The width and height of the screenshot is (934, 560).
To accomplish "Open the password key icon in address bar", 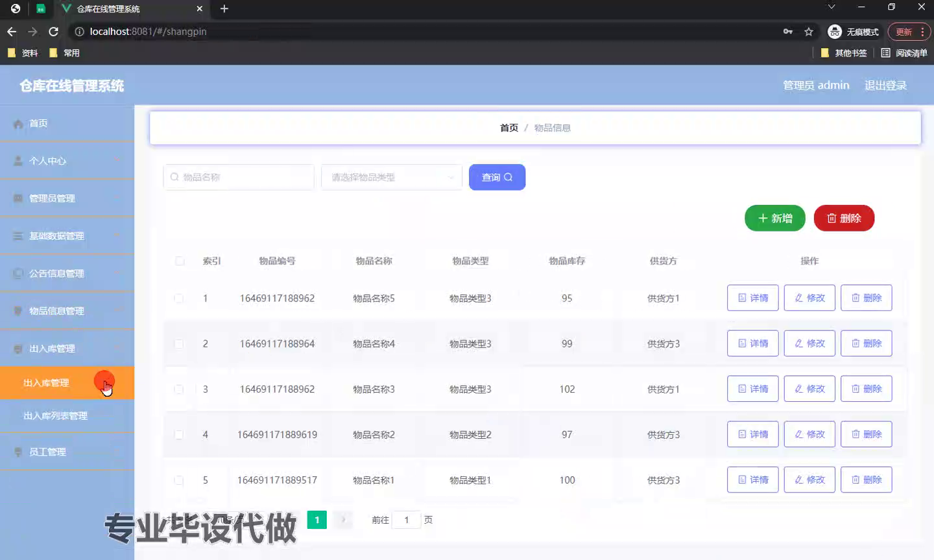I will [788, 31].
